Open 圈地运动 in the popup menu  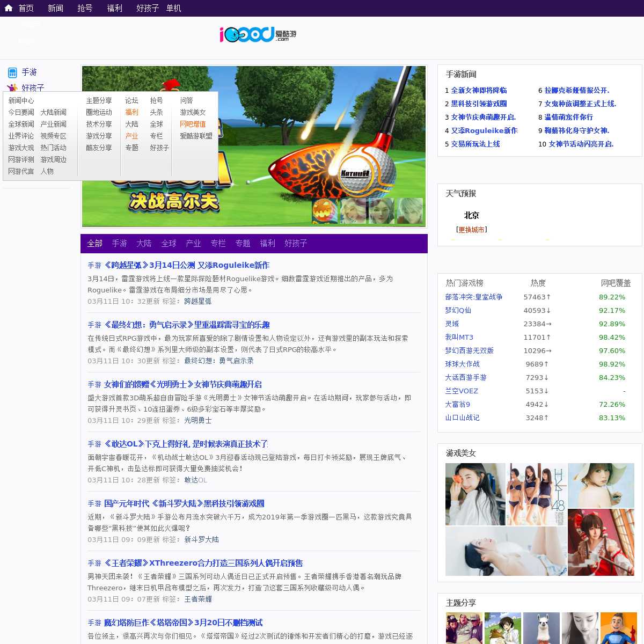(99, 112)
